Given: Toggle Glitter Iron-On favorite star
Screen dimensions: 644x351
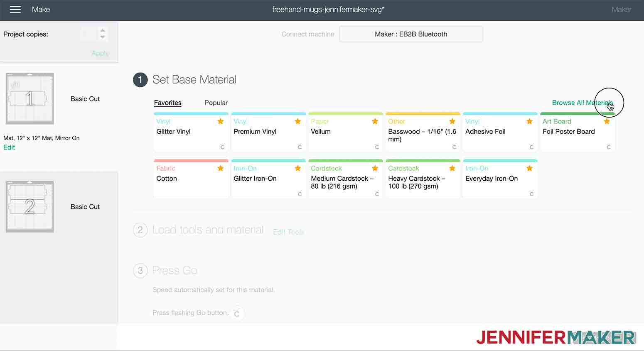Looking at the screenshot, I should pos(298,168).
